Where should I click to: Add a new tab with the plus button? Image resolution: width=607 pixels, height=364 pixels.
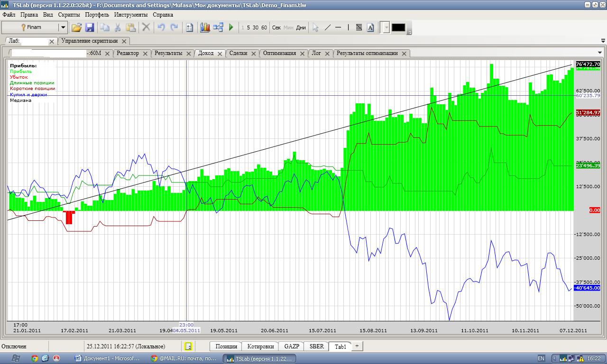click(x=357, y=346)
